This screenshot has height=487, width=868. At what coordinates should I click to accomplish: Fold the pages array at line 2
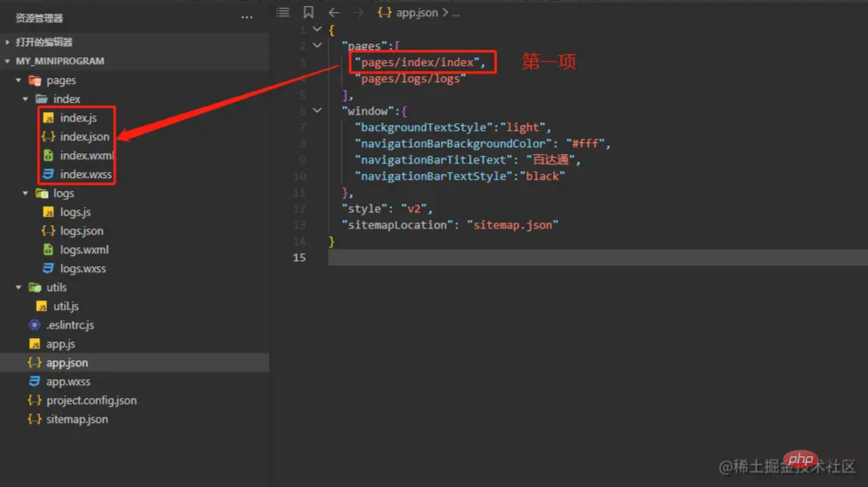318,45
